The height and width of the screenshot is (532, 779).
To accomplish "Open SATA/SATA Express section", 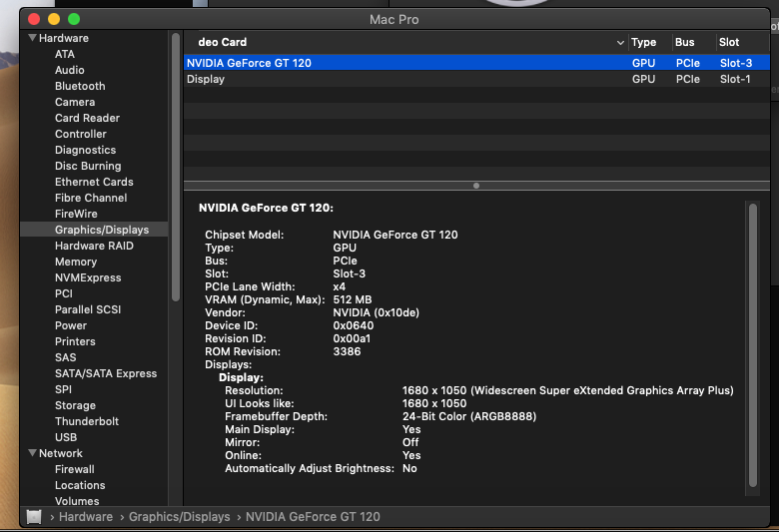I will pyautogui.click(x=106, y=373).
